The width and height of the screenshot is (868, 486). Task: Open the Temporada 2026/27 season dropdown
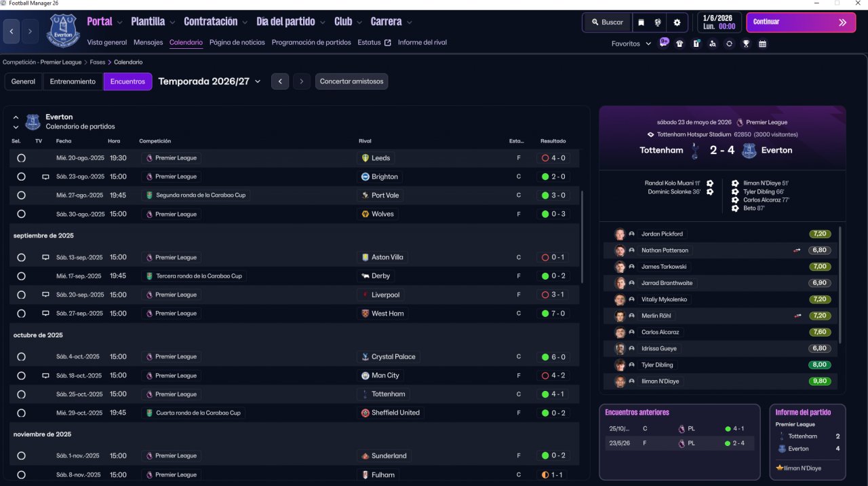point(210,81)
